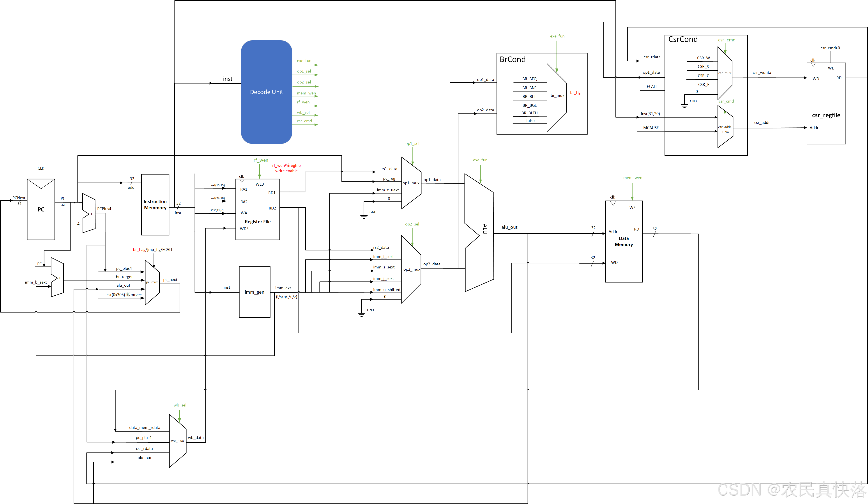Viewport: 868px width, 504px height.
Task: Click the BR_BLT input label
Action: (529, 96)
